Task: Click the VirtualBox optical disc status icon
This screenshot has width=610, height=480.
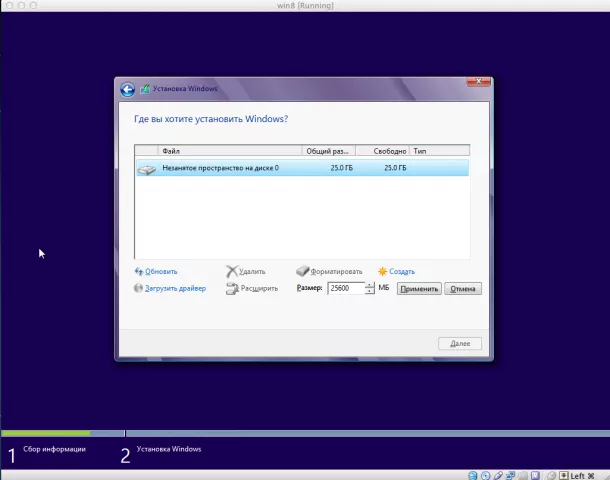Action: (x=486, y=475)
